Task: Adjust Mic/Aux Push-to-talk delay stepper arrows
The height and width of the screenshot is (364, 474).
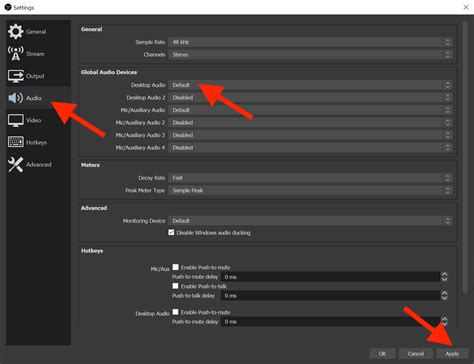Action: click(x=444, y=296)
